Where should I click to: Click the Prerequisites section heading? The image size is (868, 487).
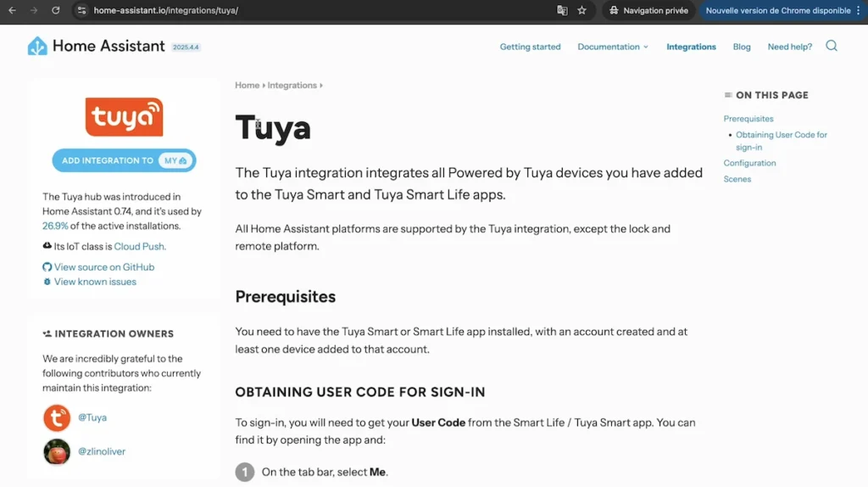[x=285, y=297]
